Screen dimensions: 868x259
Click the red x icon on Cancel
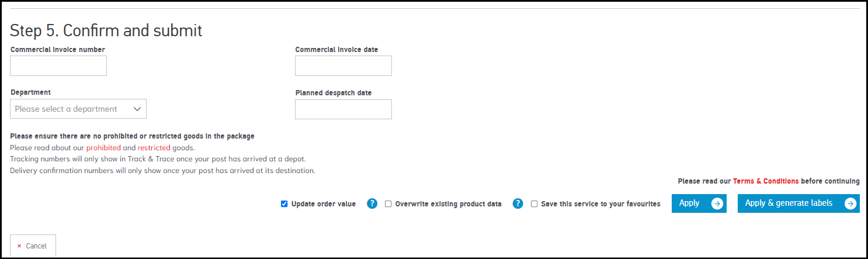click(19, 246)
